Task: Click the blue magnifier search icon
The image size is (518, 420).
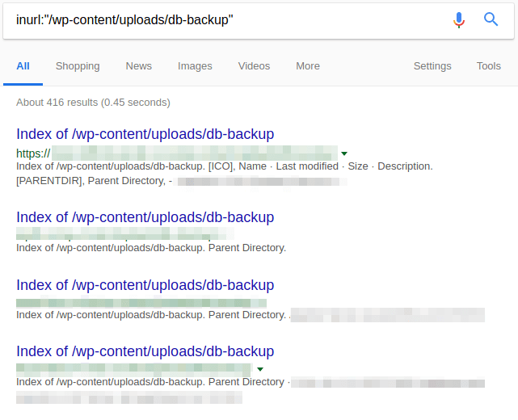Action: coord(491,19)
